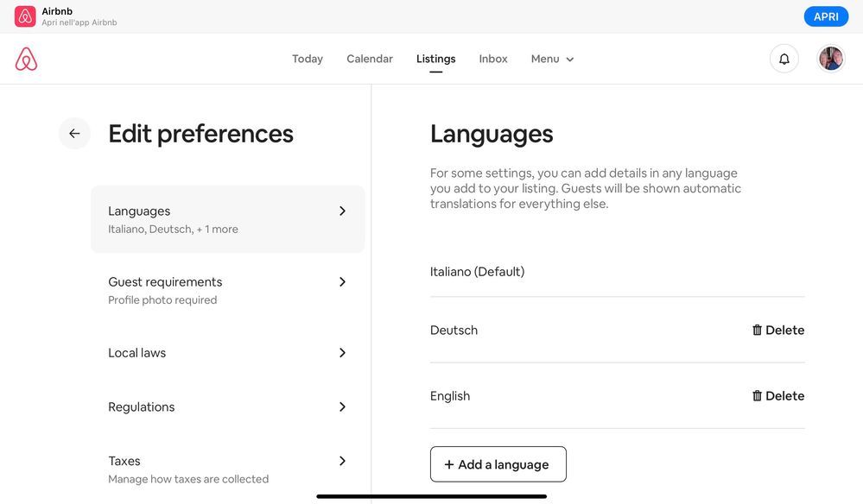Open the Inbox tab
Viewport: 863px width, 504px height.
pos(493,59)
